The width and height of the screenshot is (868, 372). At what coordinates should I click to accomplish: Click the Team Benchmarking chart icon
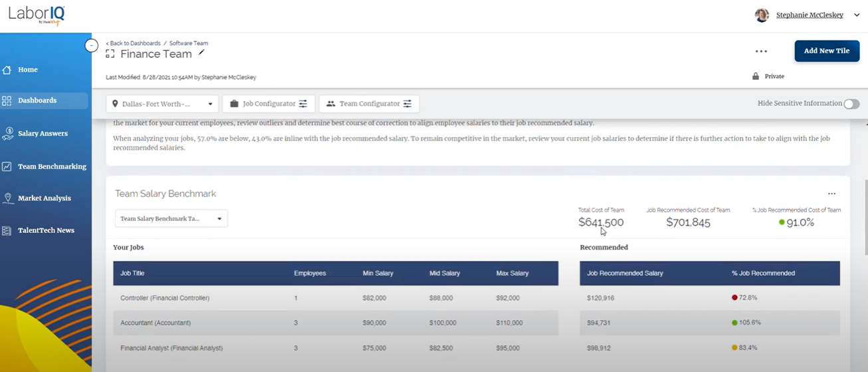[7, 166]
